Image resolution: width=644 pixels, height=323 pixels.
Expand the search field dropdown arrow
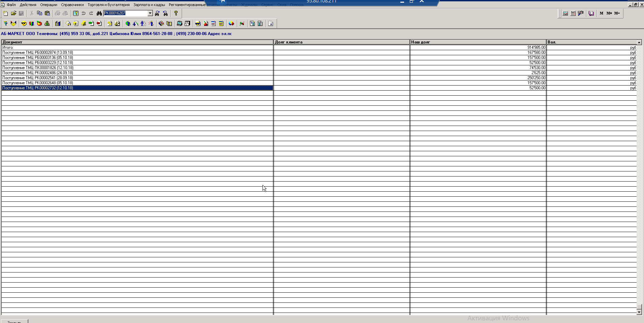[150, 13]
